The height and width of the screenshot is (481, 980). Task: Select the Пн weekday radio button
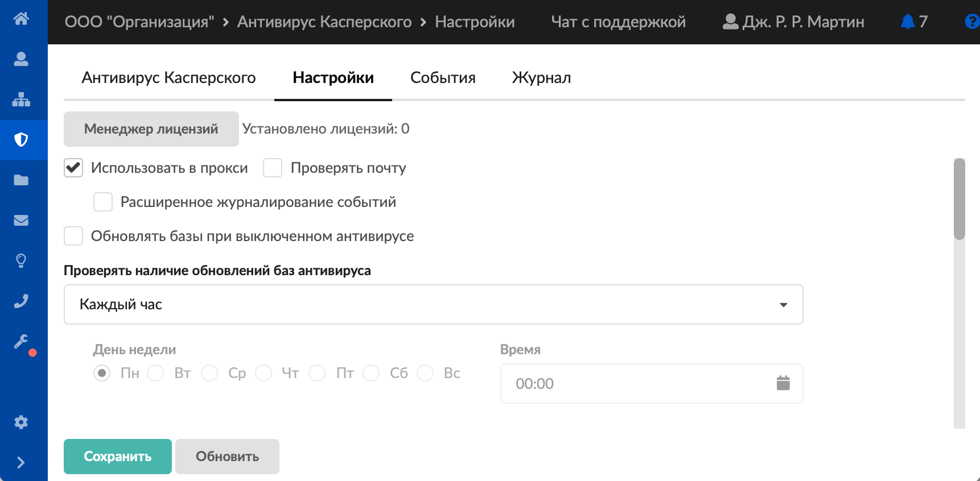102,373
